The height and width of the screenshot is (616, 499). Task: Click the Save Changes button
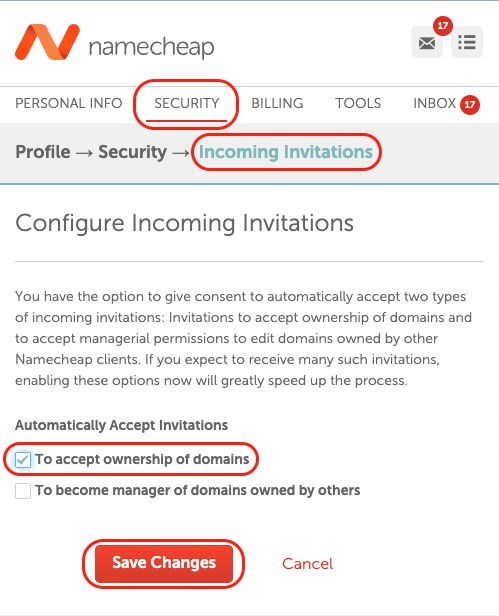tap(164, 563)
